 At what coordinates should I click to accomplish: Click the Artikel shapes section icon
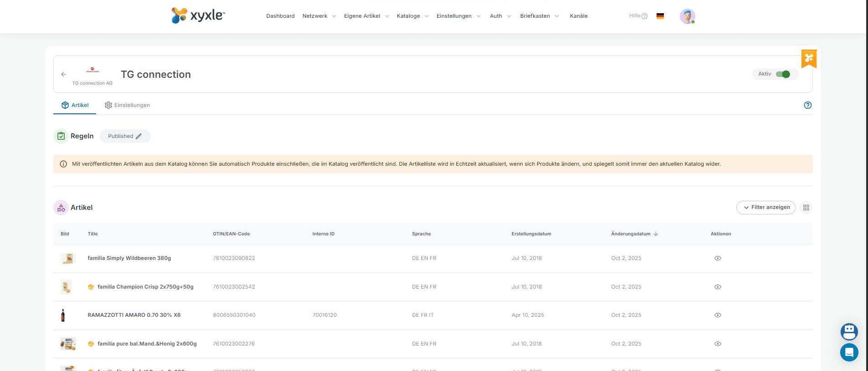coord(61,208)
